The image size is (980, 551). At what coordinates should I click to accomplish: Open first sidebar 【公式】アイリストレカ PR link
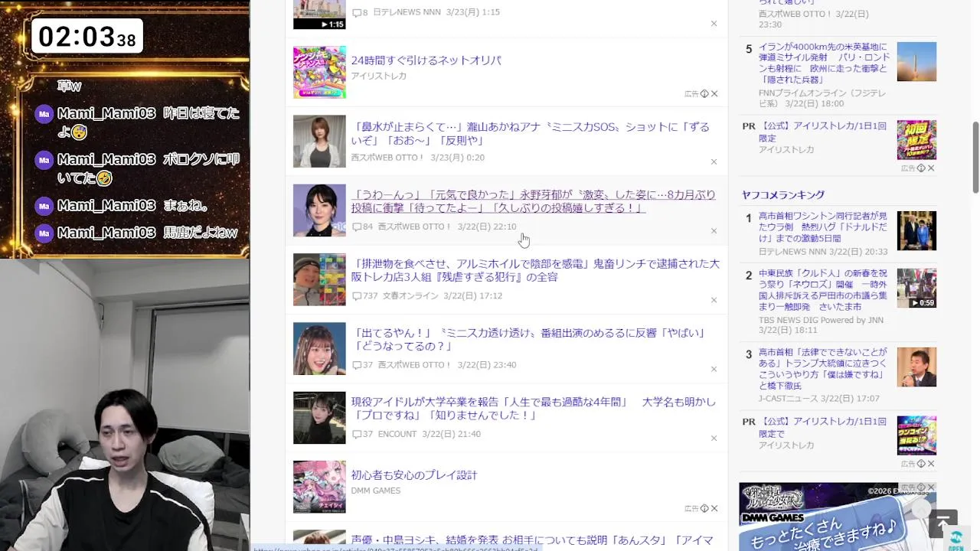tap(822, 132)
